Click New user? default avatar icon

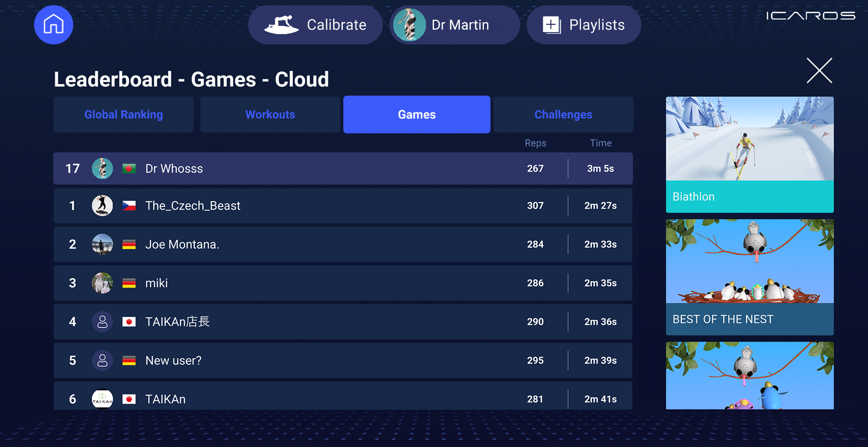click(x=102, y=361)
